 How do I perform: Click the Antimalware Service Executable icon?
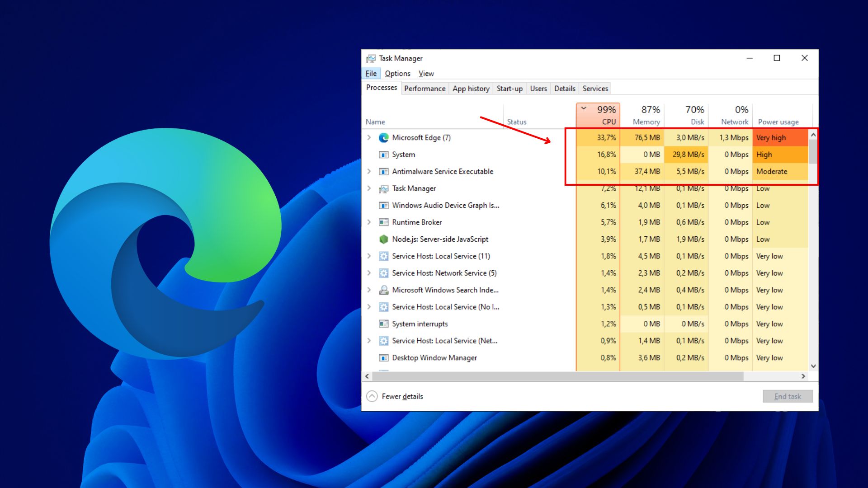click(383, 172)
